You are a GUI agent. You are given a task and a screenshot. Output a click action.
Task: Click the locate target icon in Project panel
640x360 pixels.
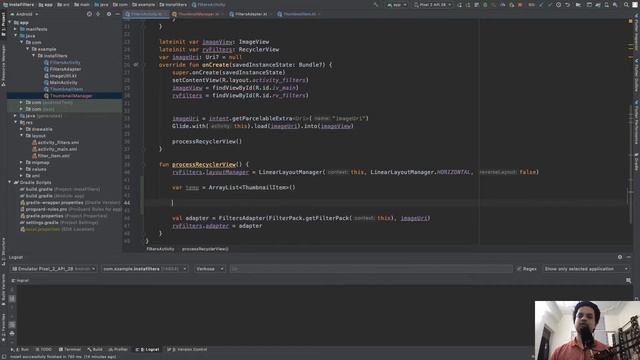[x=89, y=14]
